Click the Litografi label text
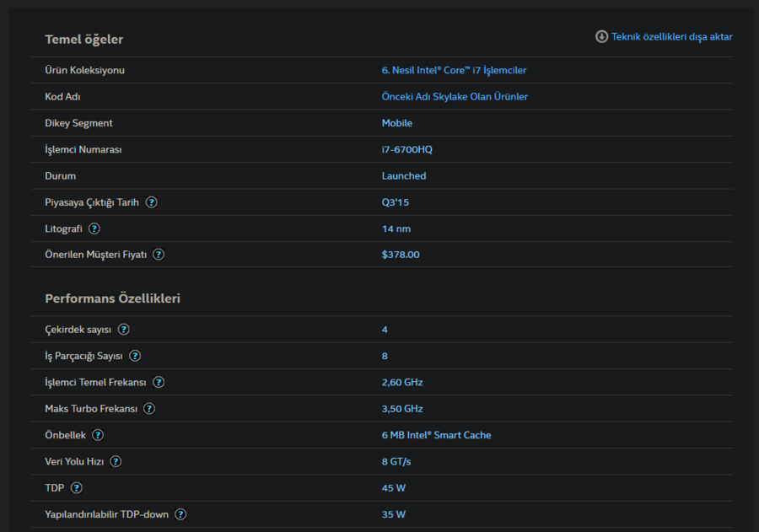The image size is (759, 532). coord(63,228)
